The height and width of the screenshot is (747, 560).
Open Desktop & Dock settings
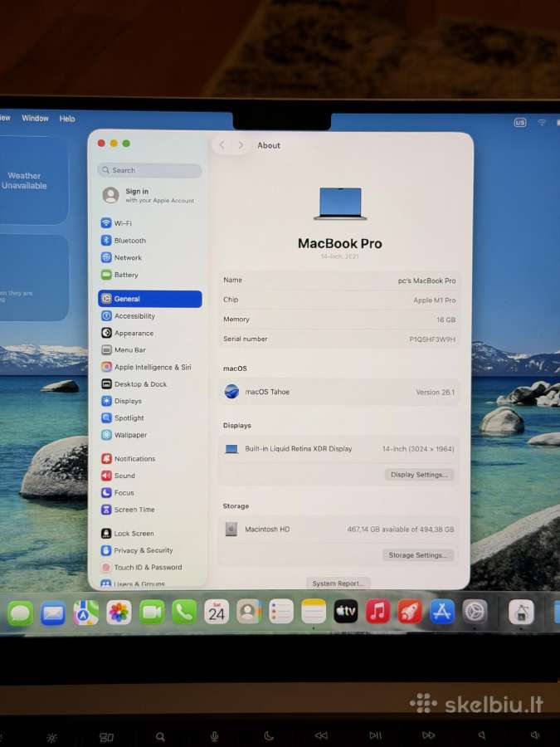[134, 384]
